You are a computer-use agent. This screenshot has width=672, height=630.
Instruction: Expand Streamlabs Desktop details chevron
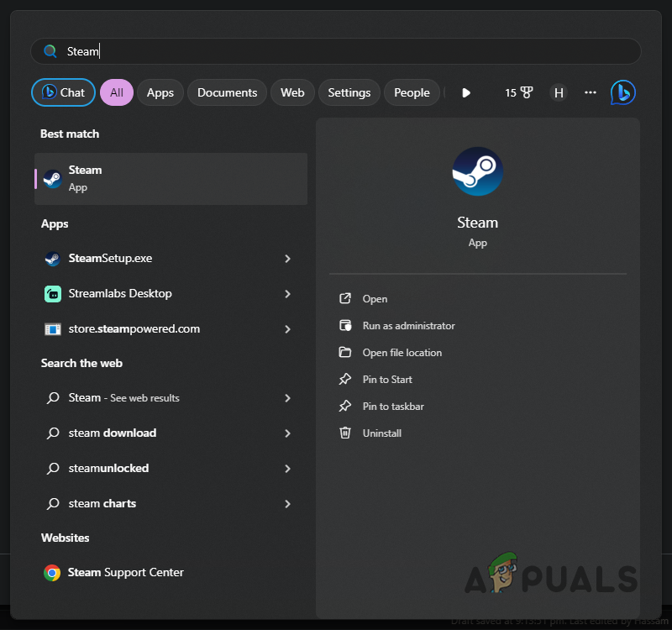[287, 293]
